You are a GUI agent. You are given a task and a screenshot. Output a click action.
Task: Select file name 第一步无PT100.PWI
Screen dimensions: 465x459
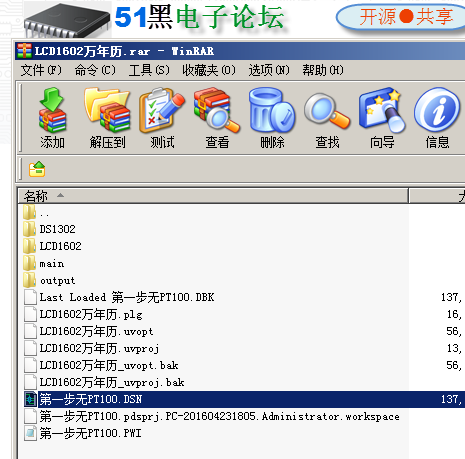tap(90, 433)
